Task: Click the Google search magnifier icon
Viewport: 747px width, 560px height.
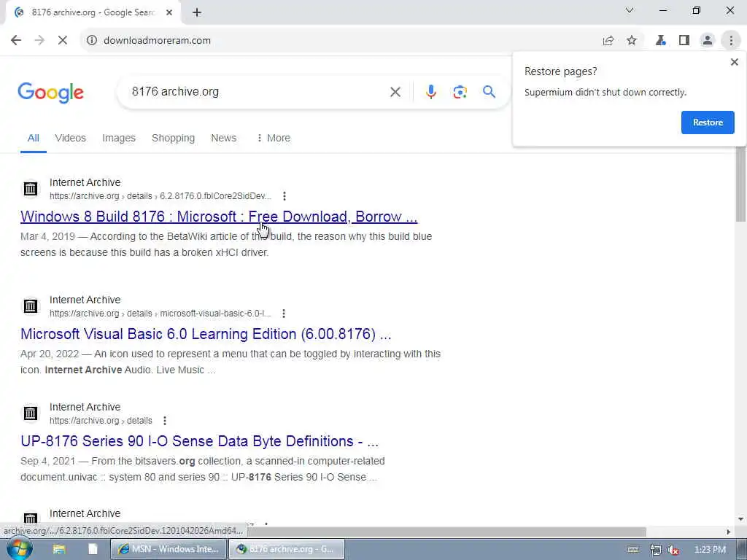Action: (x=489, y=92)
